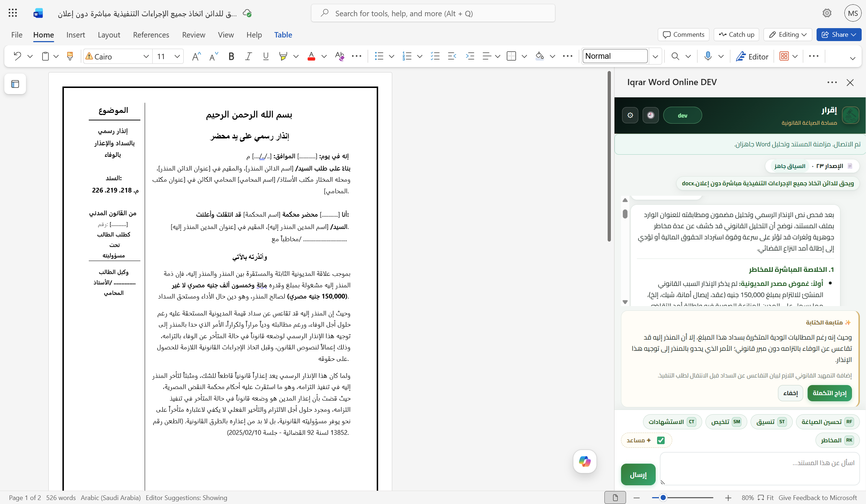Viewport: 866px width, 504px height.
Task: Toggle the dev environment pill
Action: pyautogui.click(x=682, y=115)
